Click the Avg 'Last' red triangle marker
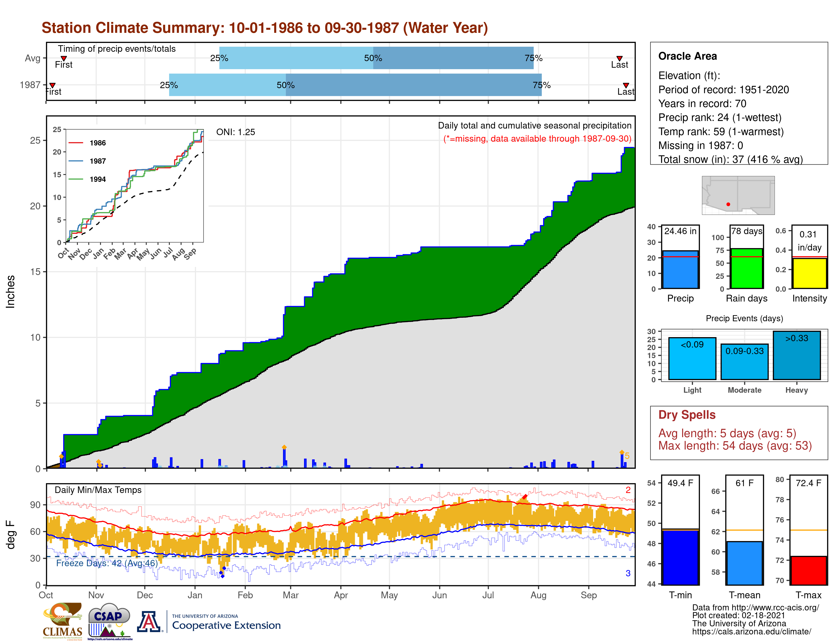834x644 pixels. [619, 58]
